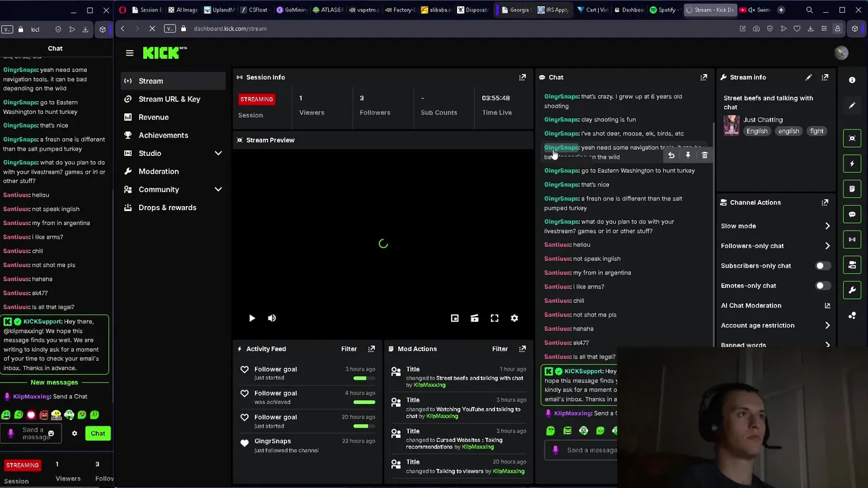
Task: Select Stream in the sidebar menu
Action: point(173,81)
